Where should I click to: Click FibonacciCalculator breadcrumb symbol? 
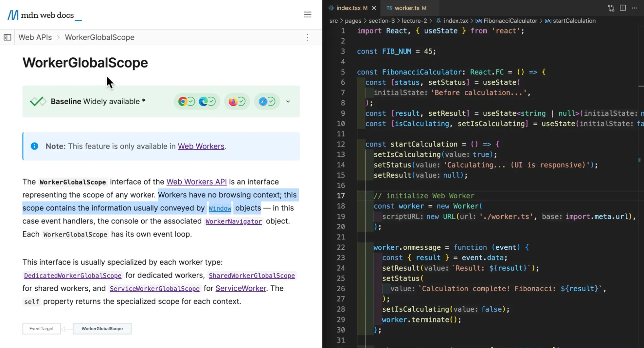(x=507, y=21)
